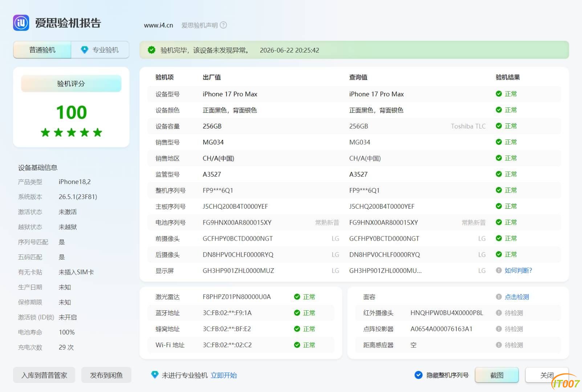
Task: Click the green check for 整机序列号 row
Action: [499, 190]
